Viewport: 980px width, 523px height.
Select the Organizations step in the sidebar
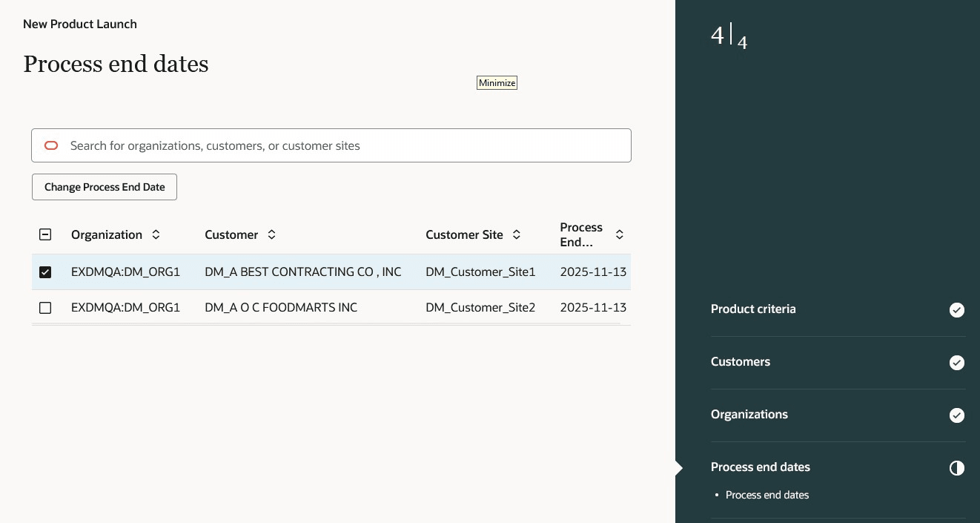[749, 415]
